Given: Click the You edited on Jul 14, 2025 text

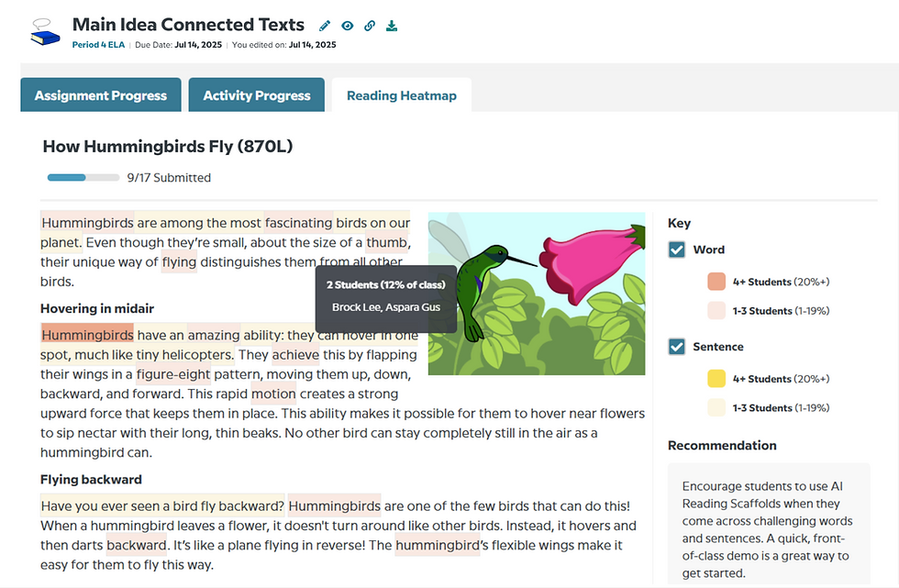Looking at the screenshot, I should coord(283,45).
